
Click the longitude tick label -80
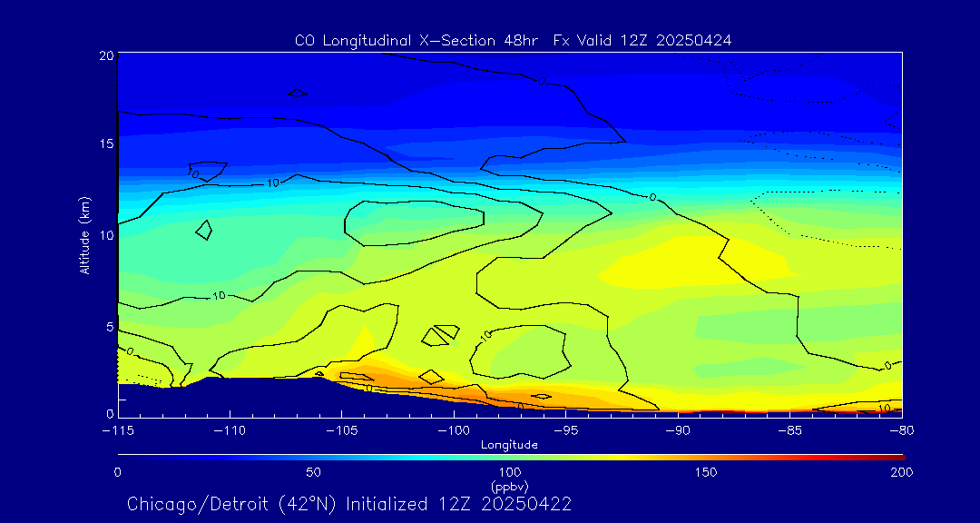pos(902,431)
